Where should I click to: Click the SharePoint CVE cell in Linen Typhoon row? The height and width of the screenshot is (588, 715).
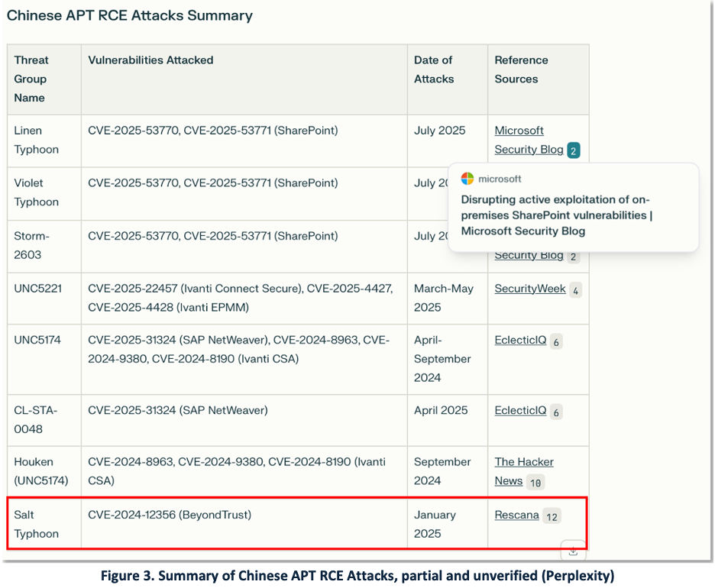point(244,141)
